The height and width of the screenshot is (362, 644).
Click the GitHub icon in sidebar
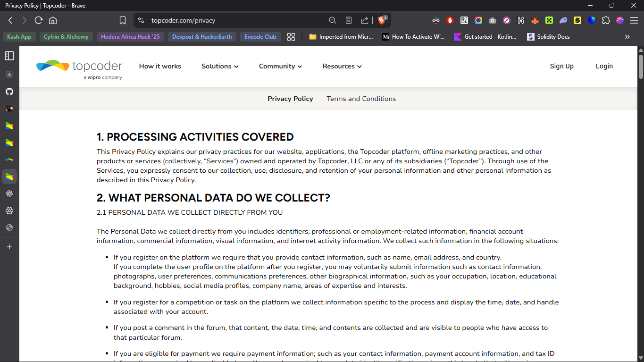9,92
